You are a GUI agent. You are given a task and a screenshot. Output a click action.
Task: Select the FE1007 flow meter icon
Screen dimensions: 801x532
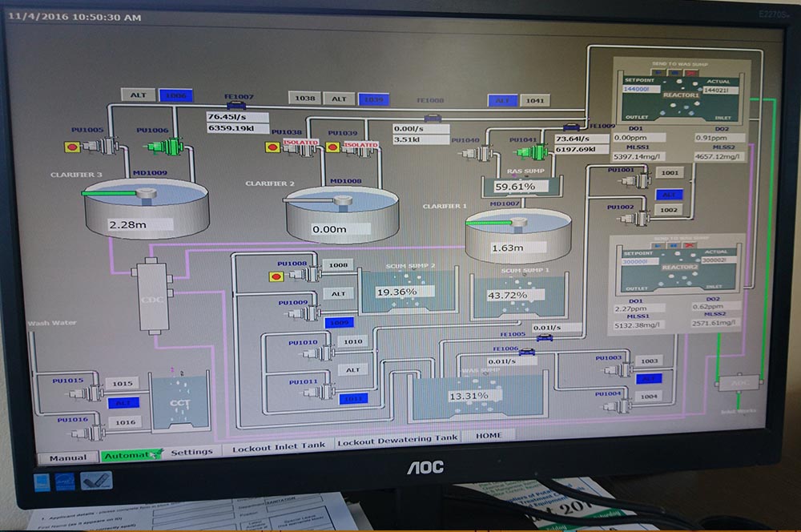click(236, 106)
